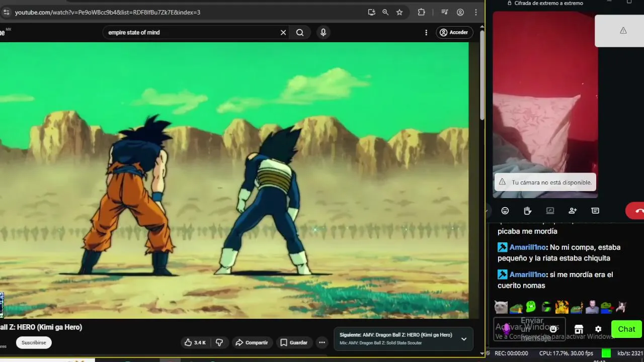
Task: Open more video actions ellipsis
Action: (322, 342)
